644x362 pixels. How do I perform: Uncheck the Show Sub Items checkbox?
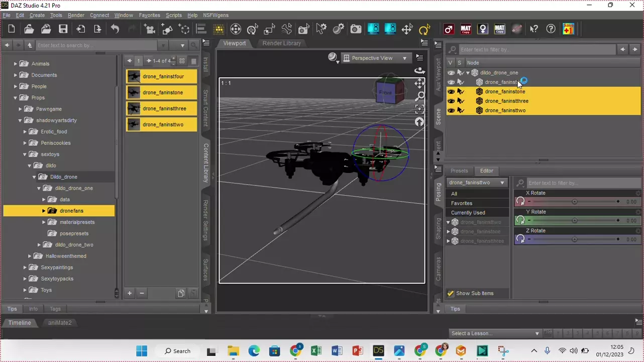pos(451,294)
